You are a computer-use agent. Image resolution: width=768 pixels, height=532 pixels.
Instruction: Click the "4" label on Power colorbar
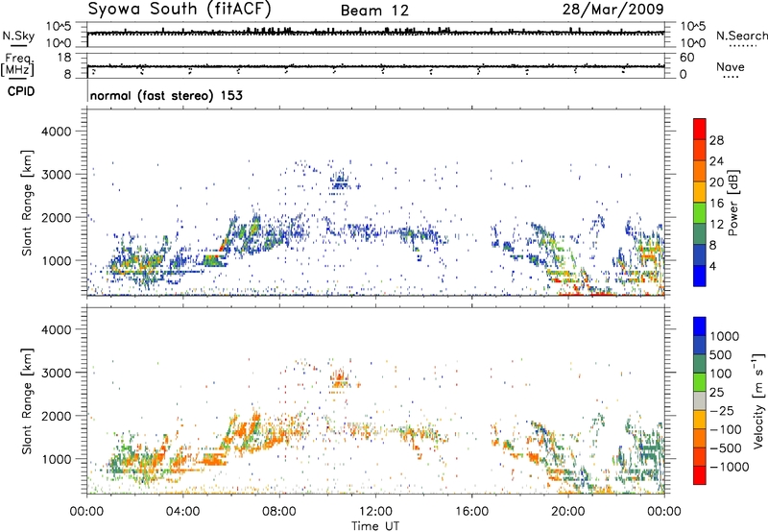point(713,267)
